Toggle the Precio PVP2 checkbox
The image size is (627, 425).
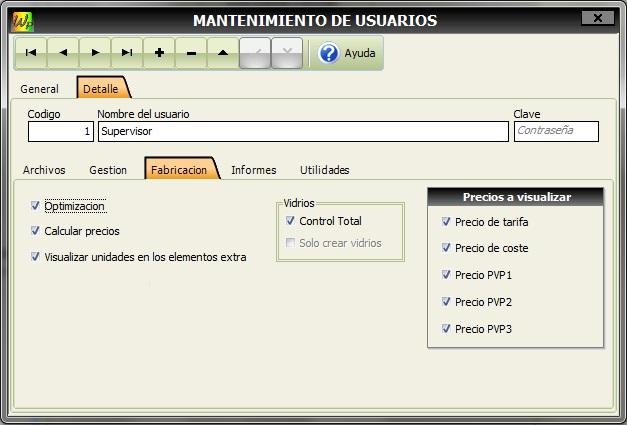(x=446, y=301)
